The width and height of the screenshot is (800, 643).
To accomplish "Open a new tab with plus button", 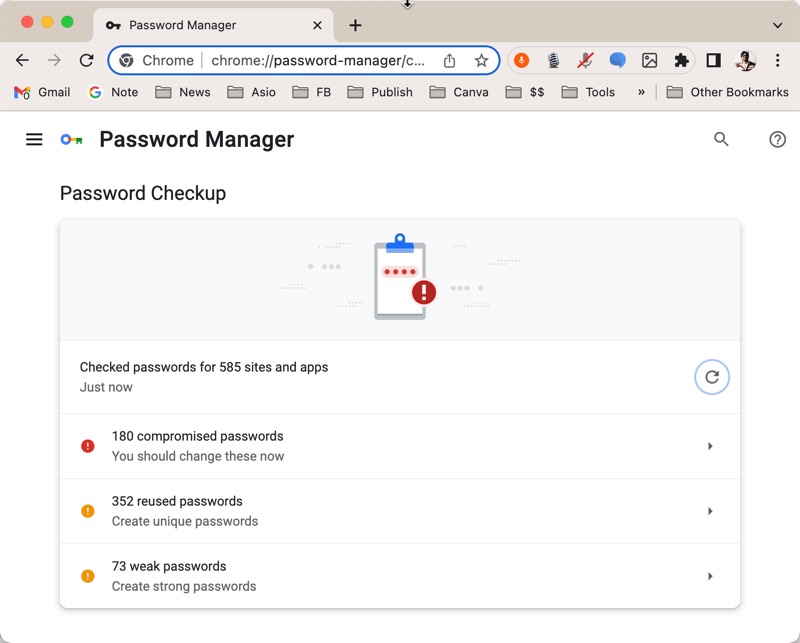I will click(x=355, y=25).
